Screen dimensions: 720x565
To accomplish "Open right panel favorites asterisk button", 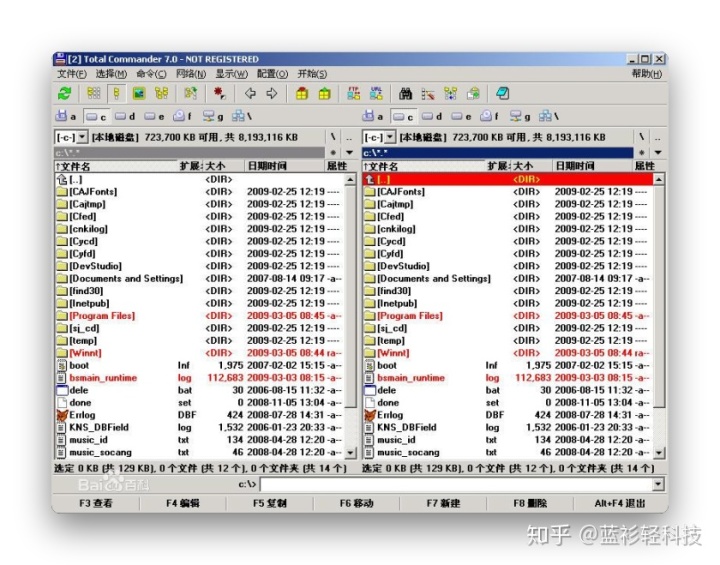I will pos(641,153).
